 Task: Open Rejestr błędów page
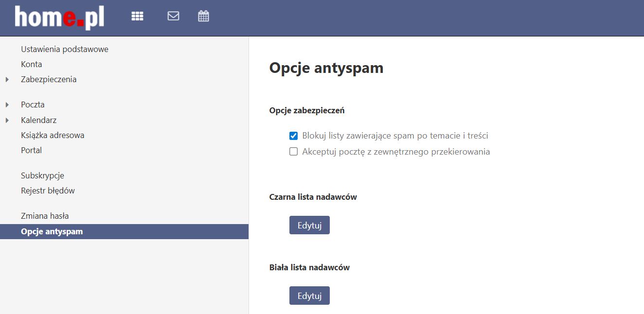tap(48, 191)
